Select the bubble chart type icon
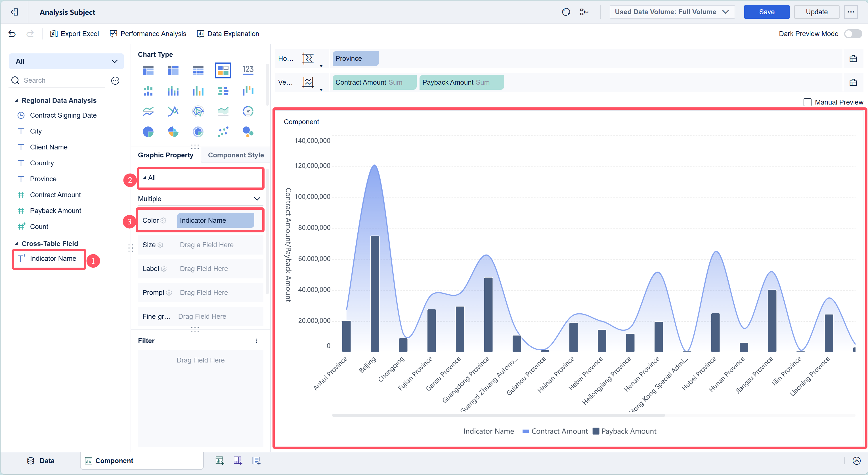The image size is (868, 475). pos(248,132)
